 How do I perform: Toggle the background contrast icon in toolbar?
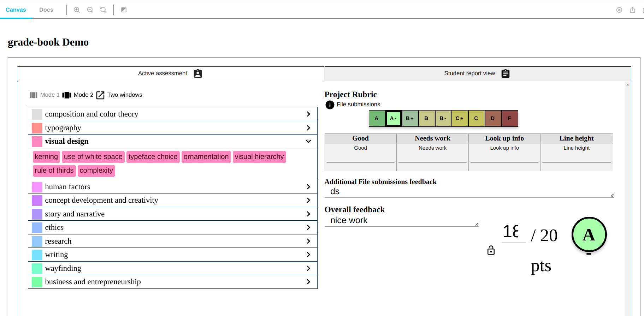tap(124, 10)
